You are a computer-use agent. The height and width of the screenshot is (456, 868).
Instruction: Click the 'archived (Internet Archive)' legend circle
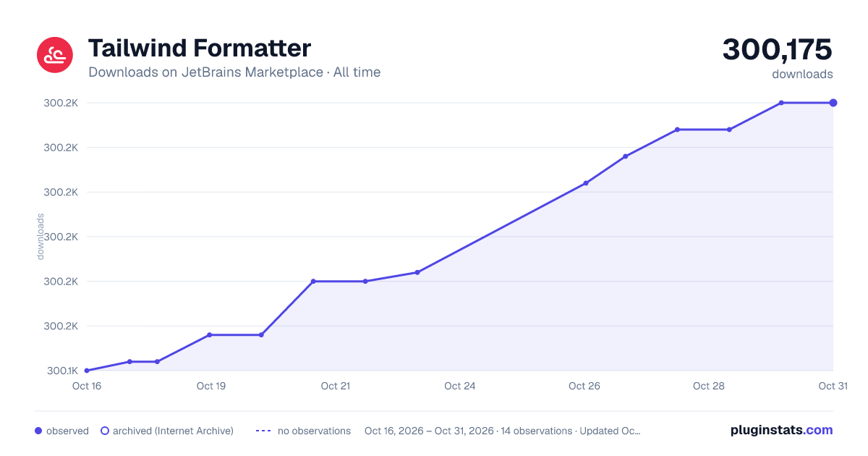click(x=104, y=431)
